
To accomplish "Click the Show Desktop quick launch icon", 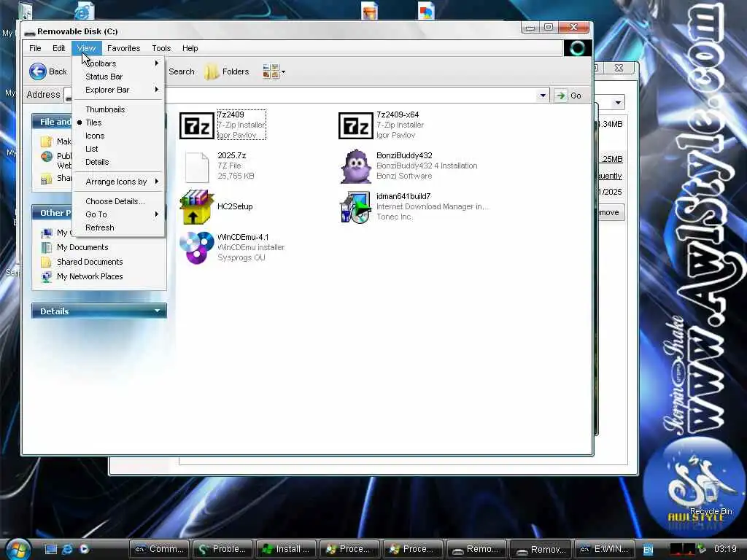I will tap(51, 549).
